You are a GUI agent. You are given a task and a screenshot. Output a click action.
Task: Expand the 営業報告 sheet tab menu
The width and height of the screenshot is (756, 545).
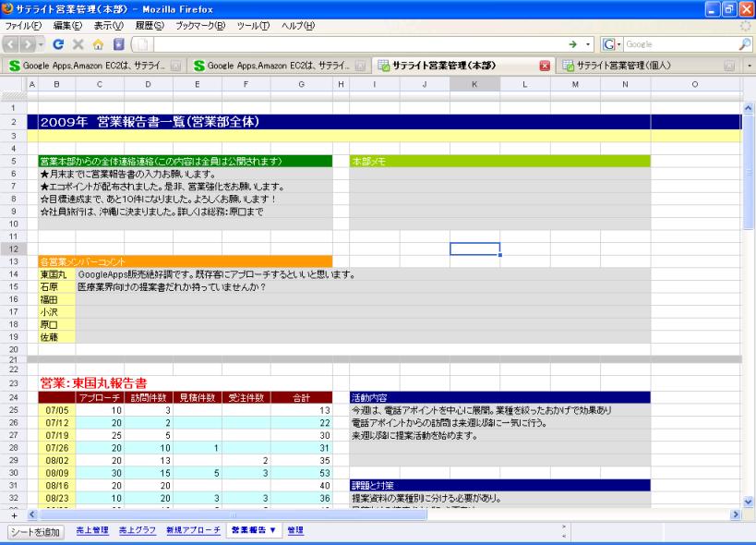[273, 531]
